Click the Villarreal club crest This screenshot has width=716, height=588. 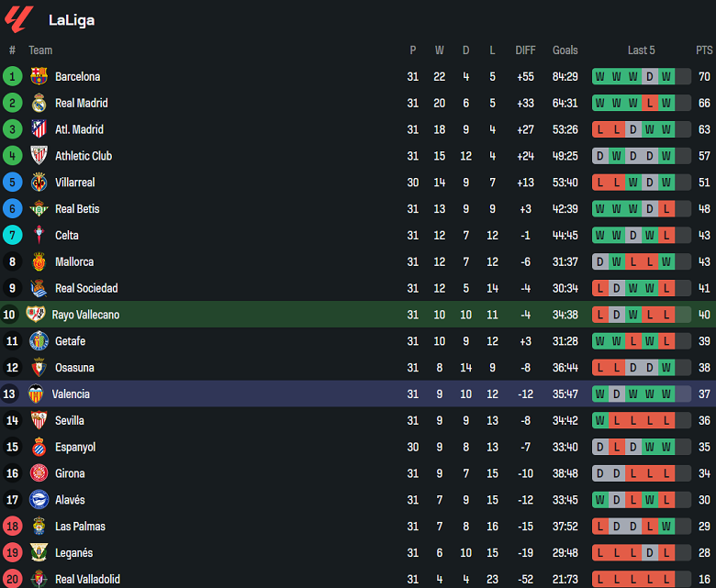pos(39,183)
